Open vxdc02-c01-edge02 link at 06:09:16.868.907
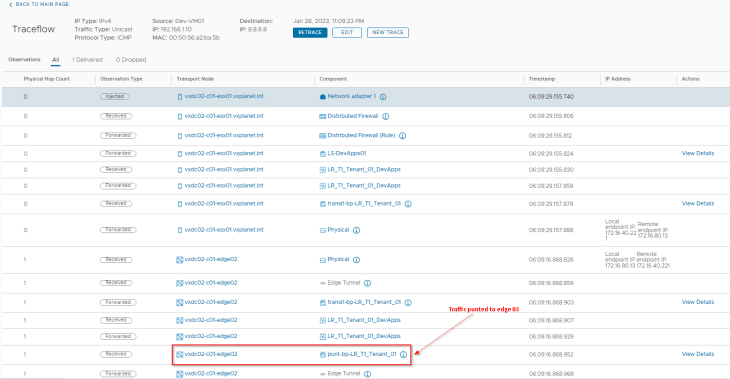730x379 pixels. click(x=211, y=320)
